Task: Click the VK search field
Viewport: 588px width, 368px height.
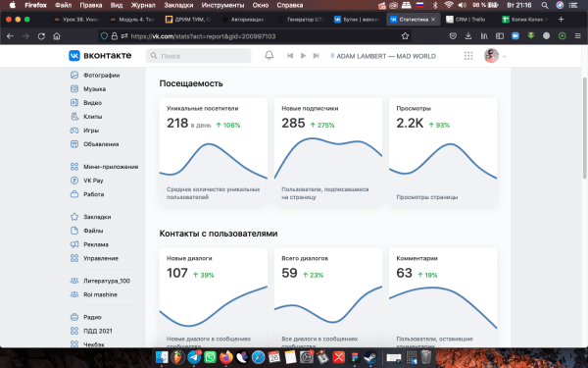Action: [x=198, y=56]
